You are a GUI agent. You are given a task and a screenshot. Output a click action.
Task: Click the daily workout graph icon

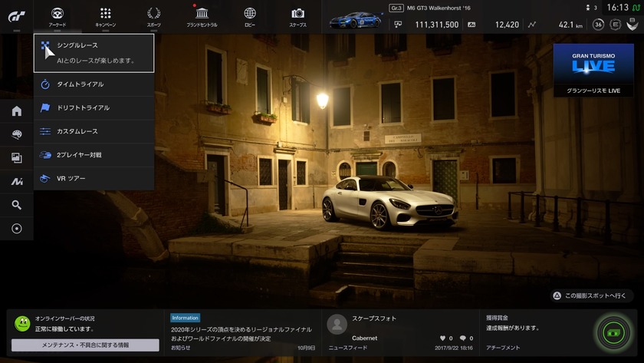point(532,25)
